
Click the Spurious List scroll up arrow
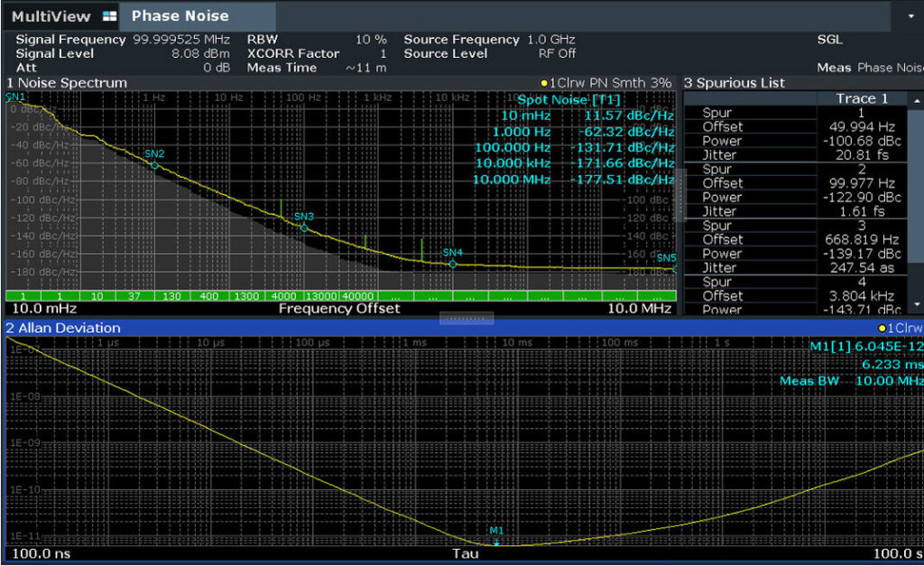[917, 101]
